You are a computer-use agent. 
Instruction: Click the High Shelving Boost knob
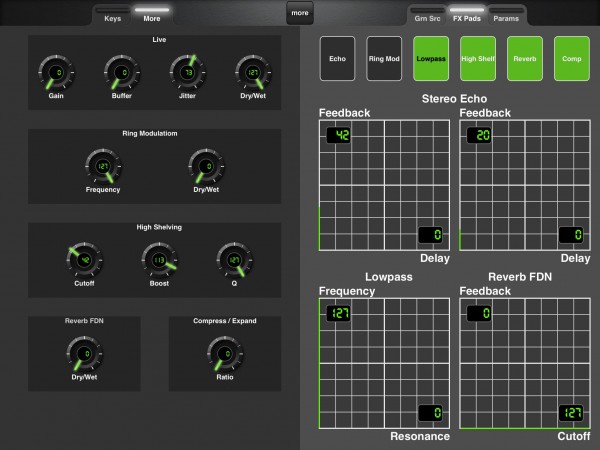[159, 260]
